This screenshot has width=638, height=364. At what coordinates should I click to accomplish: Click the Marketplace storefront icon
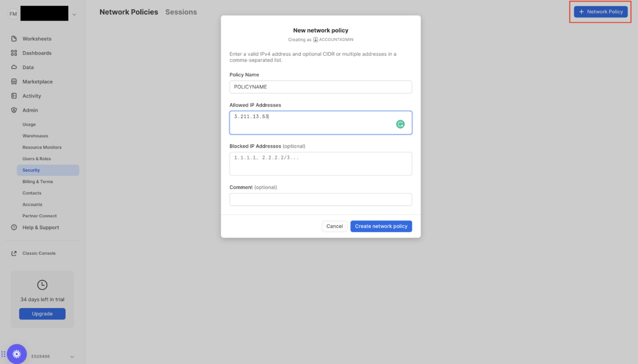click(x=14, y=82)
